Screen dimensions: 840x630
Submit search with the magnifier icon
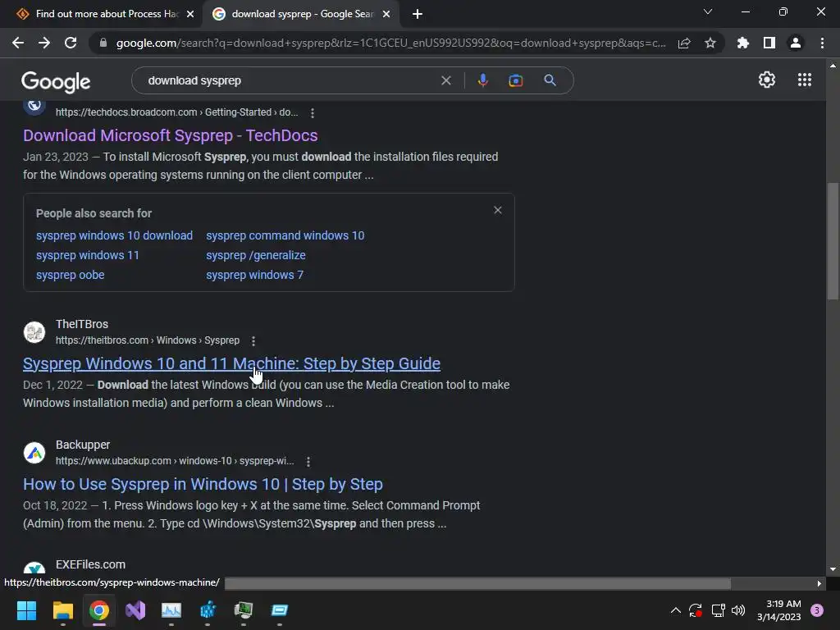(550, 80)
